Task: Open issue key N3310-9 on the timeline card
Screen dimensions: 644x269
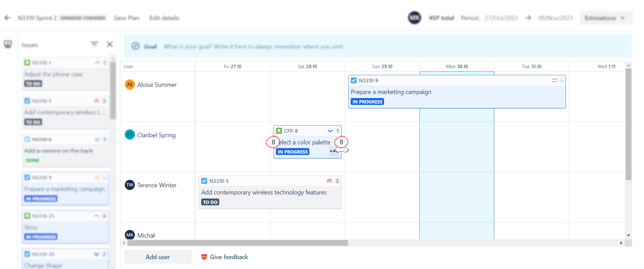Action: coord(368,80)
